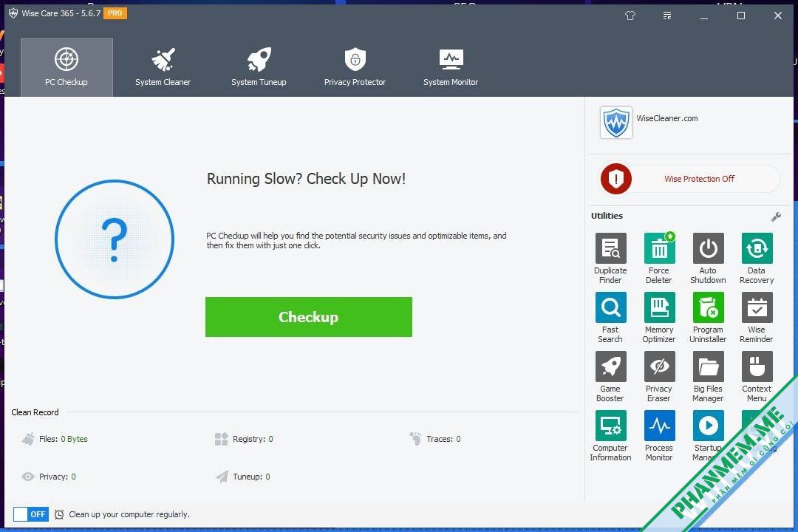Click the Privacy: 0 record
Screen dimensions: 798x532
49,477
